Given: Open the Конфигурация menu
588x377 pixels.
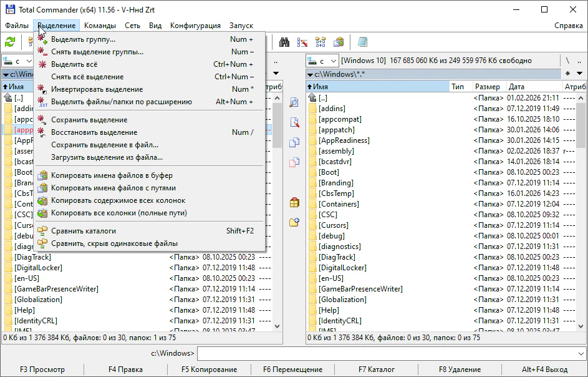Looking at the screenshot, I should pyautogui.click(x=195, y=26).
